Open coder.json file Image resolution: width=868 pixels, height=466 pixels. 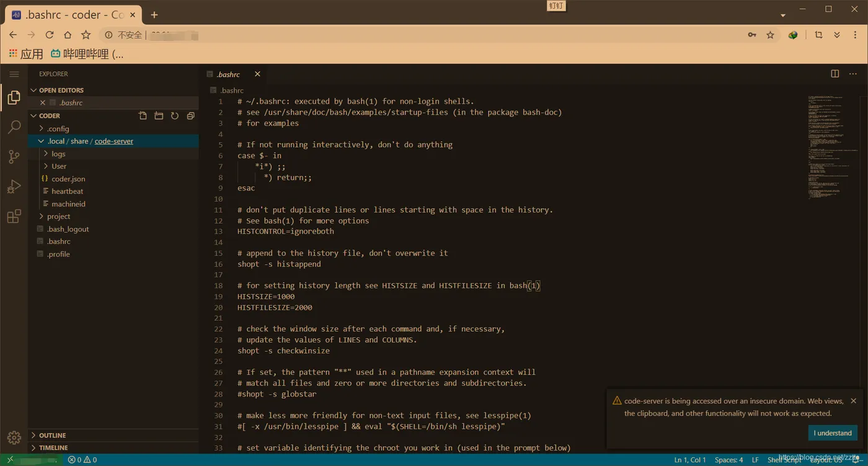pyautogui.click(x=113, y=179)
